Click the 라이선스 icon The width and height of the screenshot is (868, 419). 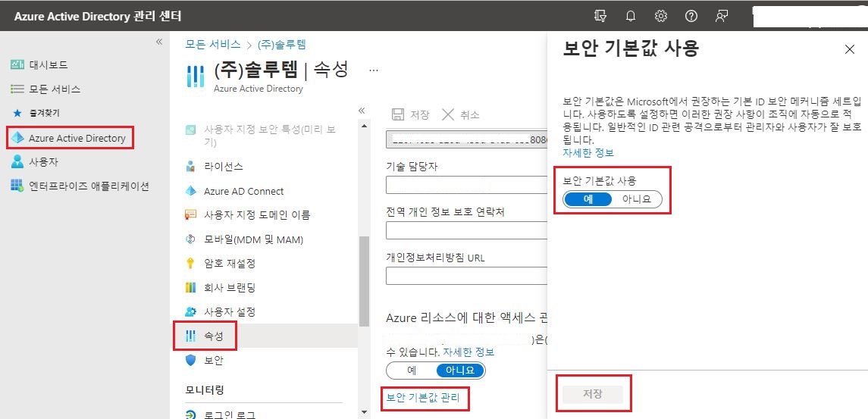click(190, 166)
